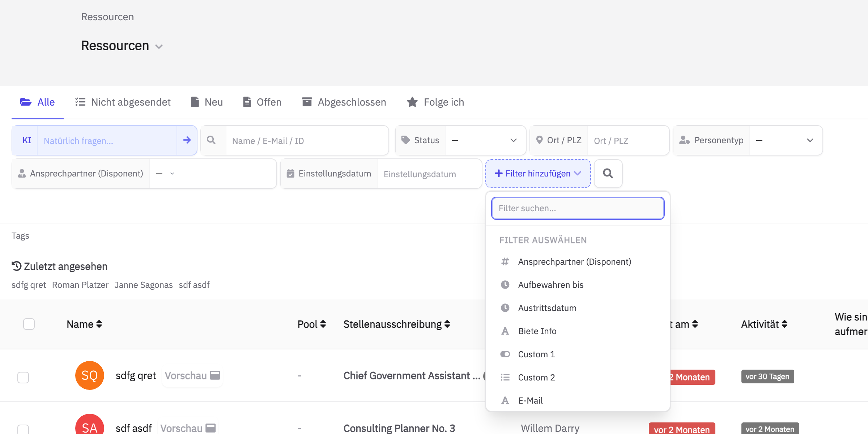Switch to the Alle tab
The image size is (868, 434).
(38, 102)
